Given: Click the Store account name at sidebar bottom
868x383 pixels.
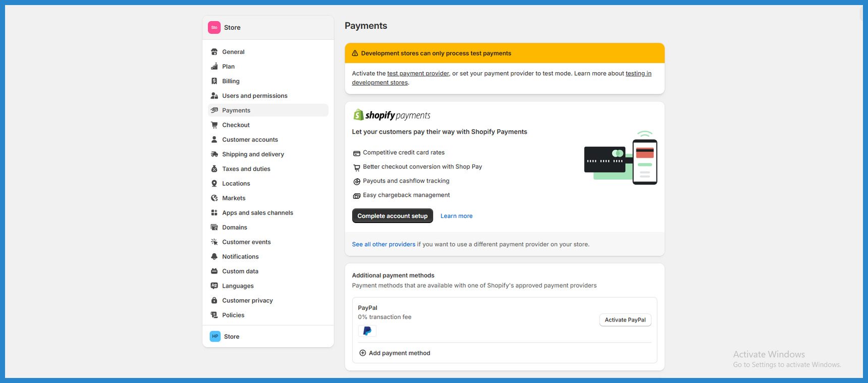Looking at the screenshot, I should [x=232, y=337].
